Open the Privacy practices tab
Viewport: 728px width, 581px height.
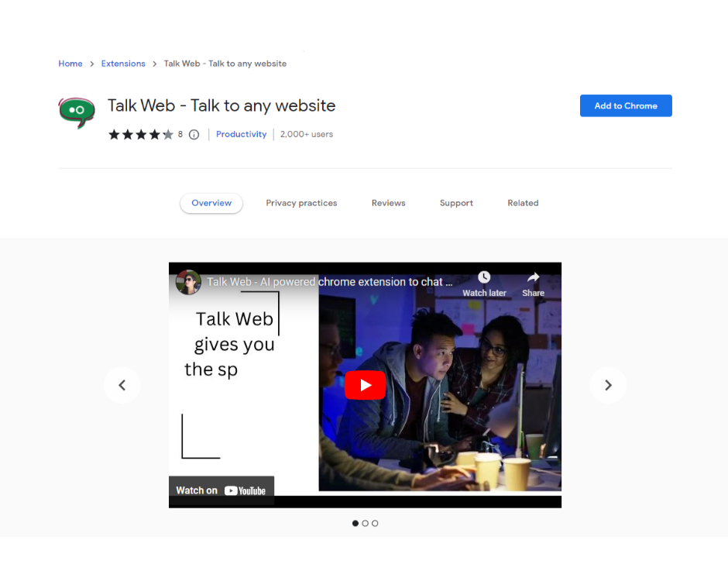coord(301,203)
